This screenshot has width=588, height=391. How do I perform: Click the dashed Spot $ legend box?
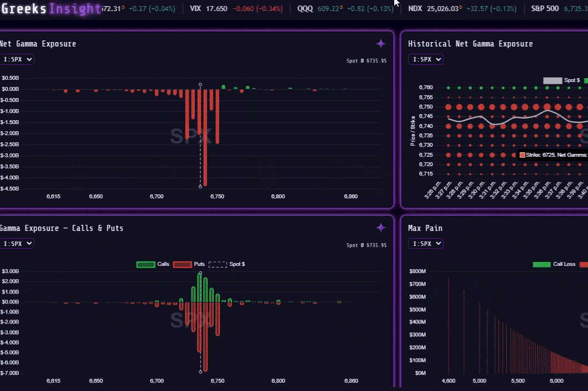[x=217, y=264]
